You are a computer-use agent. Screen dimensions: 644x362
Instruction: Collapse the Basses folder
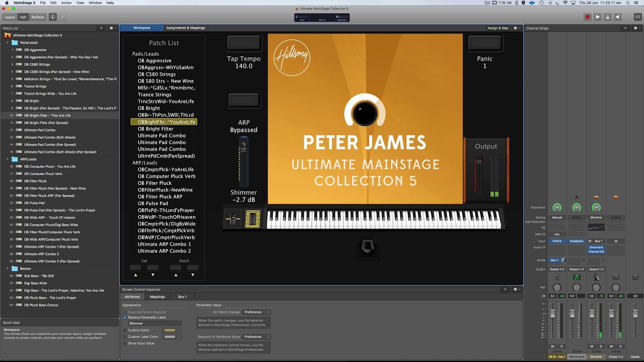point(8,268)
